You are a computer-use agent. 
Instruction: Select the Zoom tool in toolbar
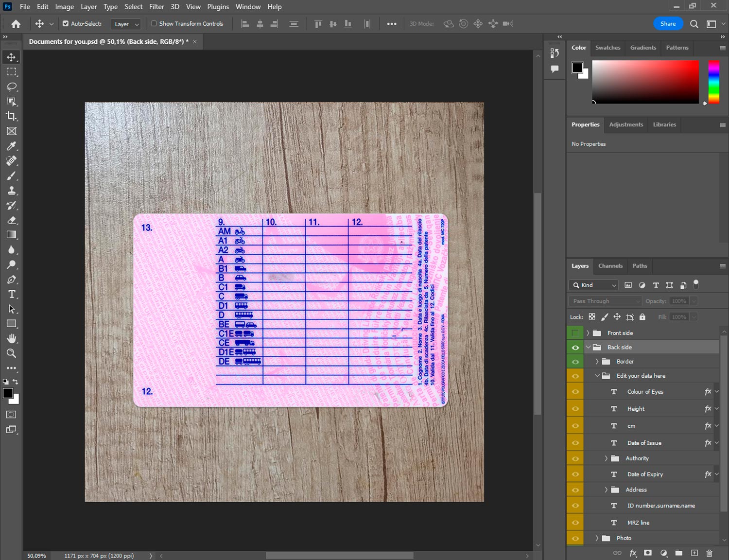click(12, 353)
